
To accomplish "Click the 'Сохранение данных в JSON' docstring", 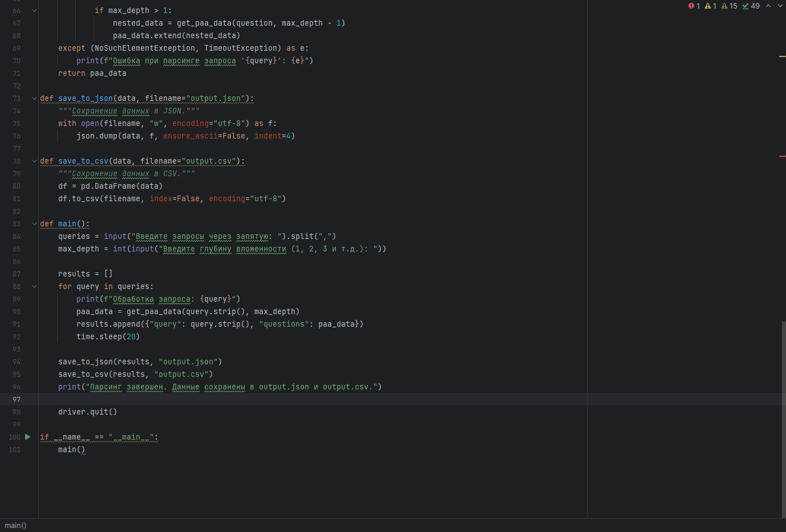I will [128, 111].
